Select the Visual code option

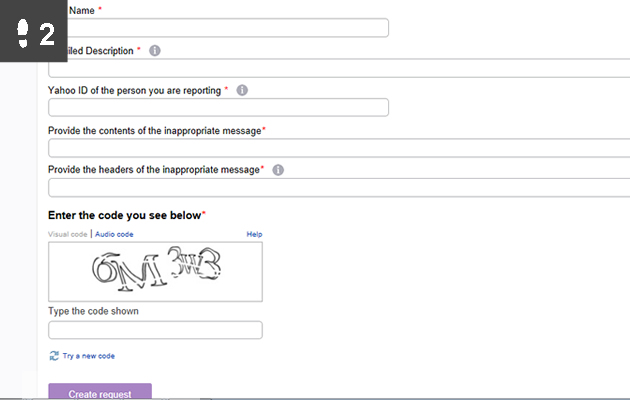coord(68,234)
